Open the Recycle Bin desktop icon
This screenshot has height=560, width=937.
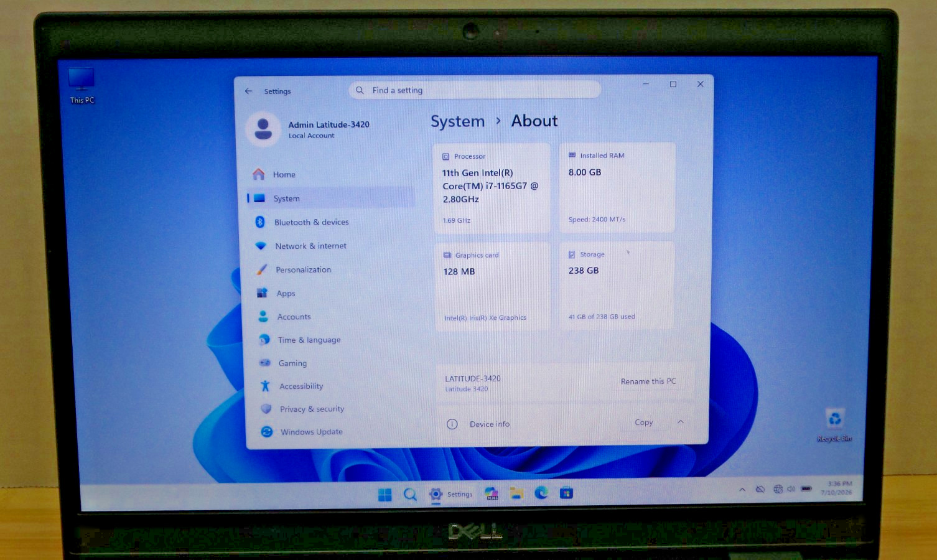tap(835, 426)
